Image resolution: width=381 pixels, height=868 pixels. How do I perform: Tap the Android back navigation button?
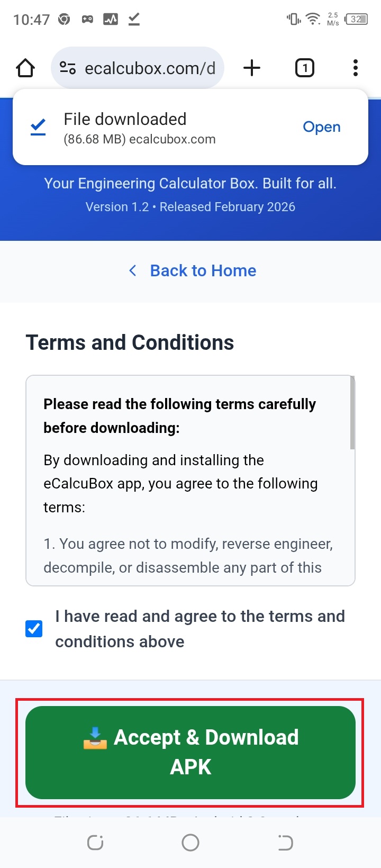click(x=285, y=842)
